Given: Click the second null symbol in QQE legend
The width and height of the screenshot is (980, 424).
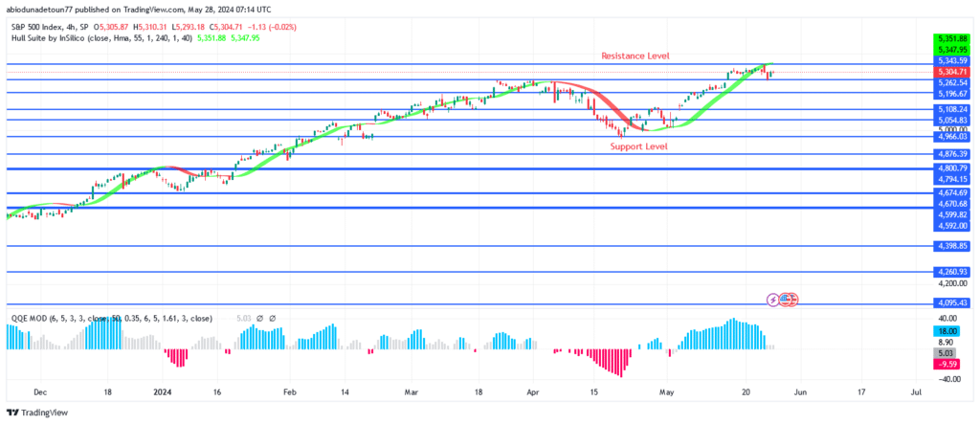Looking at the screenshot, I should click(273, 319).
